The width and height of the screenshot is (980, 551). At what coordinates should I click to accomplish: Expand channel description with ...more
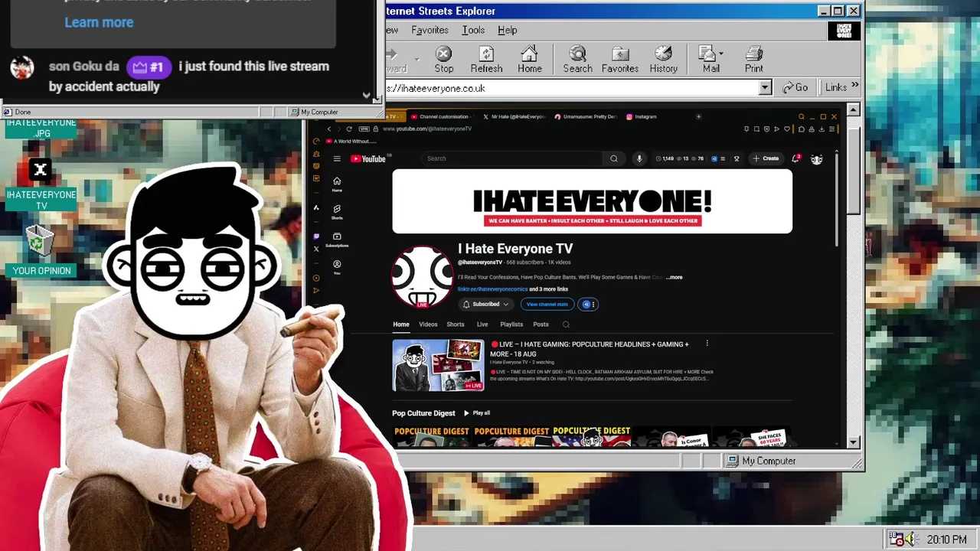pyautogui.click(x=674, y=277)
